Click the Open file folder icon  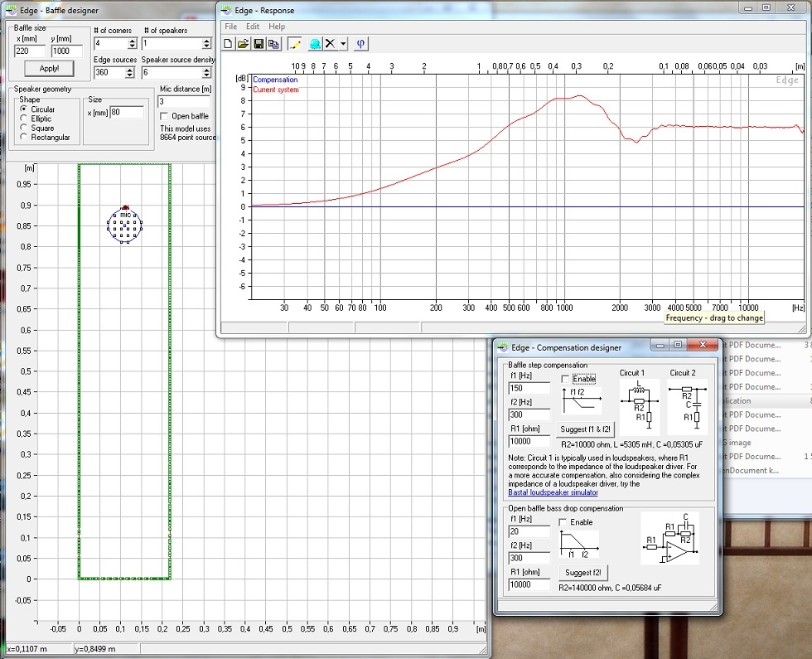pyautogui.click(x=244, y=43)
